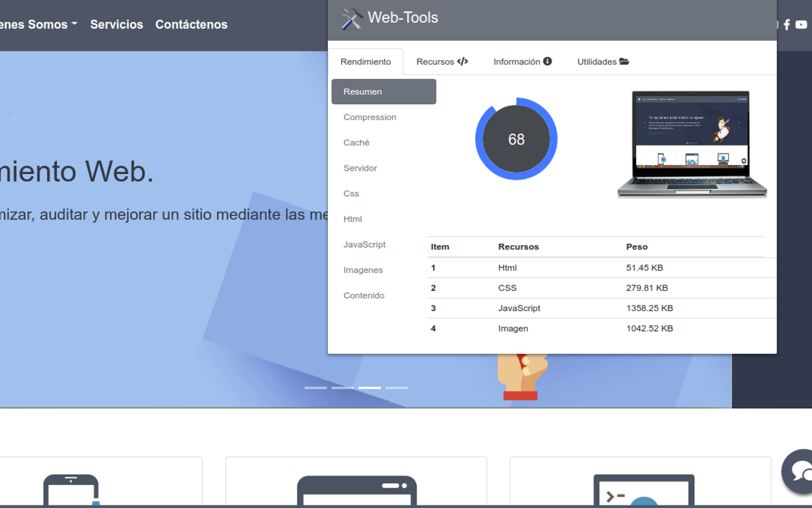812x508 pixels.
Task: Click the code icon on the Recursos tab
Action: coord(462,61)
